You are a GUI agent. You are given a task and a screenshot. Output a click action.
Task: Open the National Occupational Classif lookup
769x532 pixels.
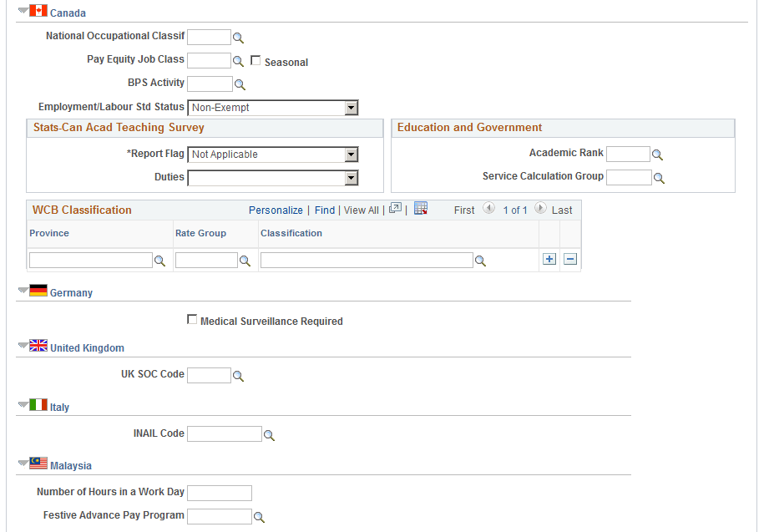(x=239, y=37)
